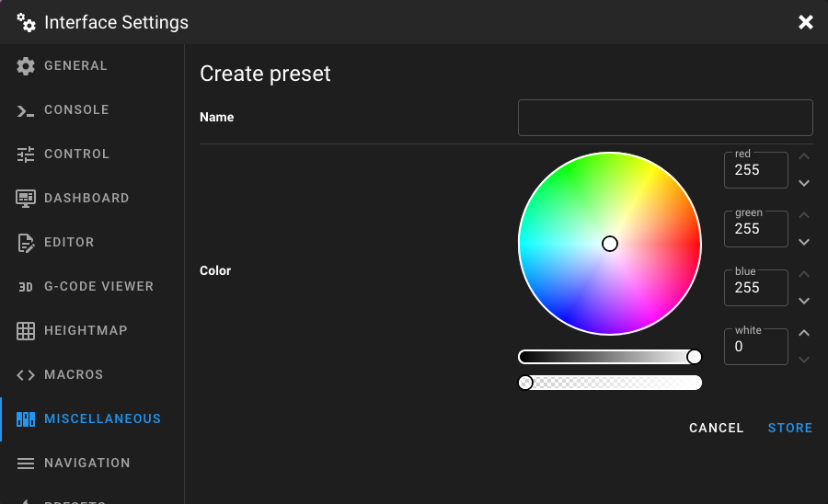828x504 pixels.
Task: Click the General gear icon
Action: coord(26,66)
